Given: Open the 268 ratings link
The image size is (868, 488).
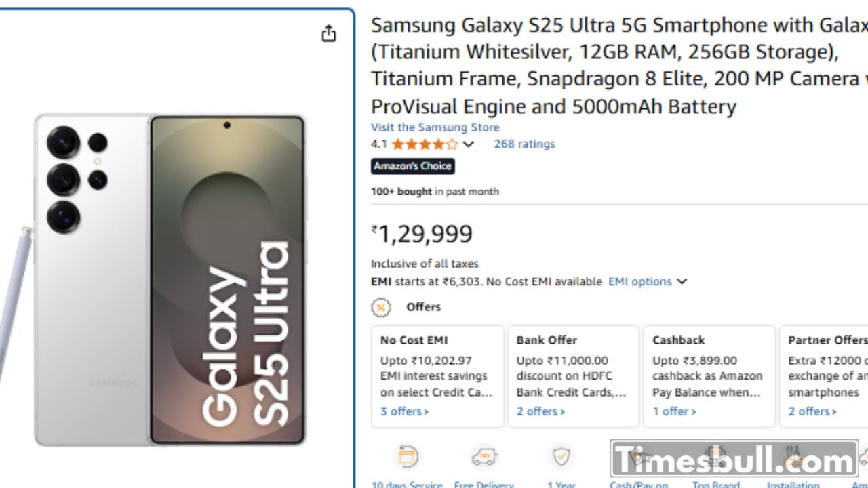Looking at the screenshot, I should pos(524,144).
